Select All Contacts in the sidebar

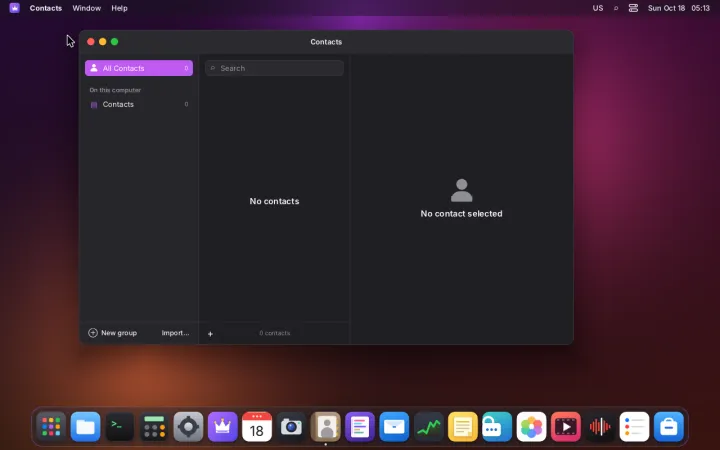coord(139,68)
